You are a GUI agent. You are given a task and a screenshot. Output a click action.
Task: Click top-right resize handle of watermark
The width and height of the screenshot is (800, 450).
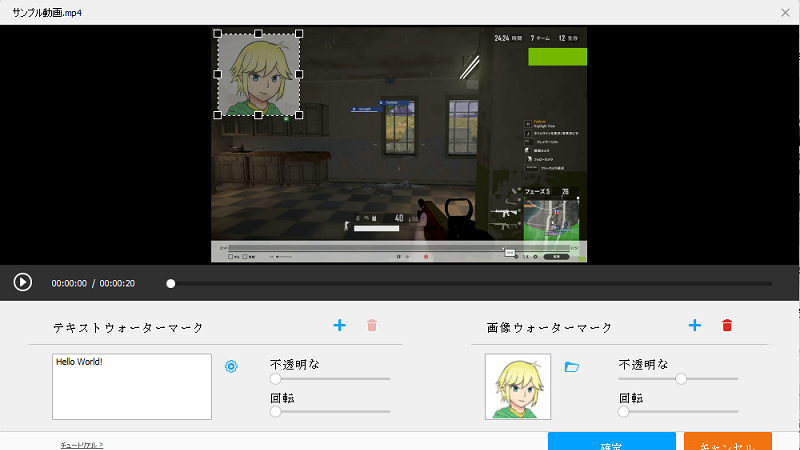[x=299, y=34]
